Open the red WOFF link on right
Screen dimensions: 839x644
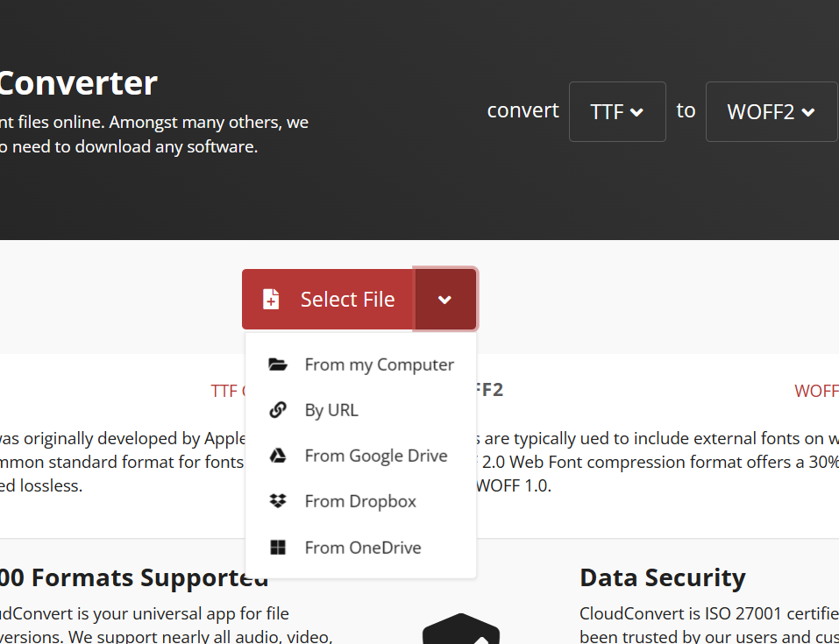(817, 391)
